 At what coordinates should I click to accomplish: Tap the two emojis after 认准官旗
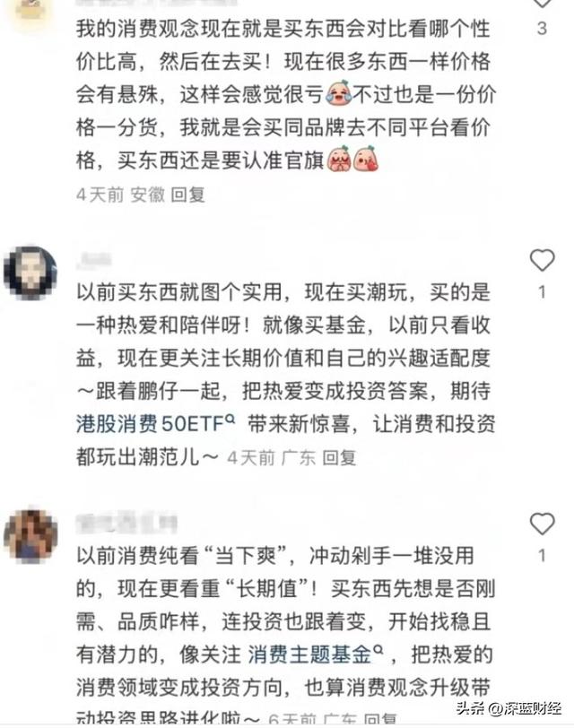click(x=352, y=160)
